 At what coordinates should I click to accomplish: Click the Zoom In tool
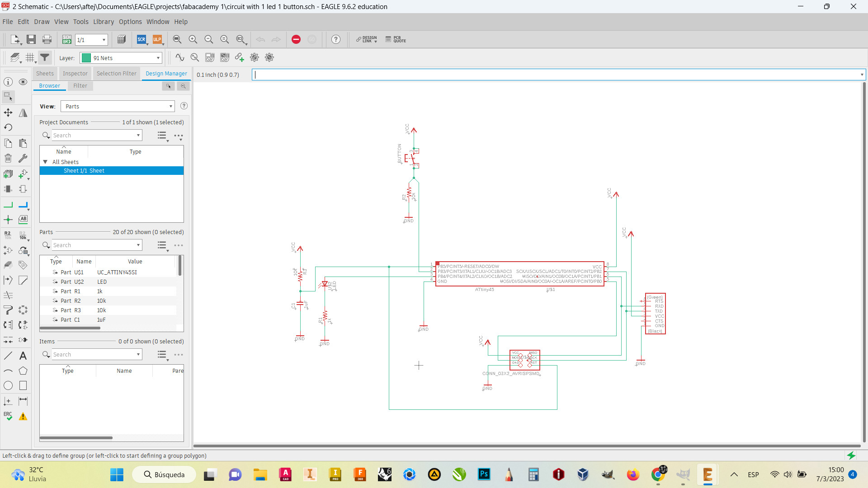coord(192,40)
